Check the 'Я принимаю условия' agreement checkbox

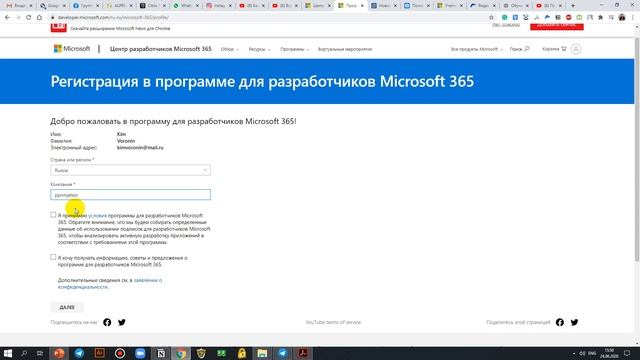coord(53,215)
